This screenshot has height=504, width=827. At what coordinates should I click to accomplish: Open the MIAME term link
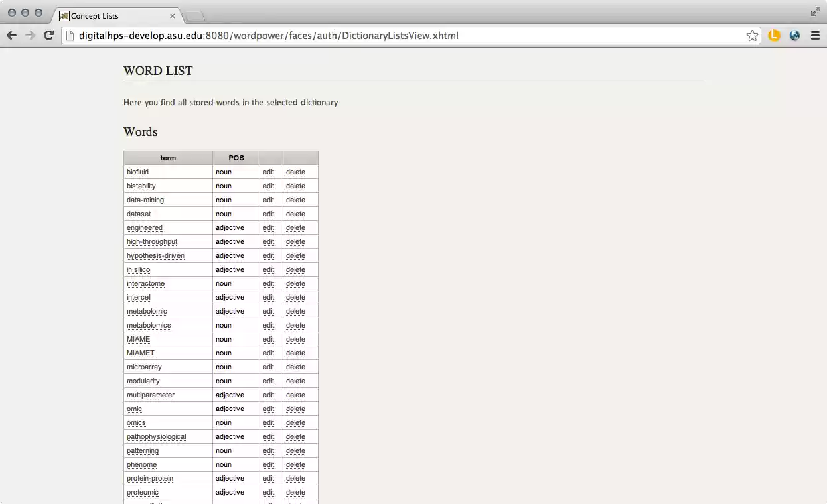coord(138,339)
